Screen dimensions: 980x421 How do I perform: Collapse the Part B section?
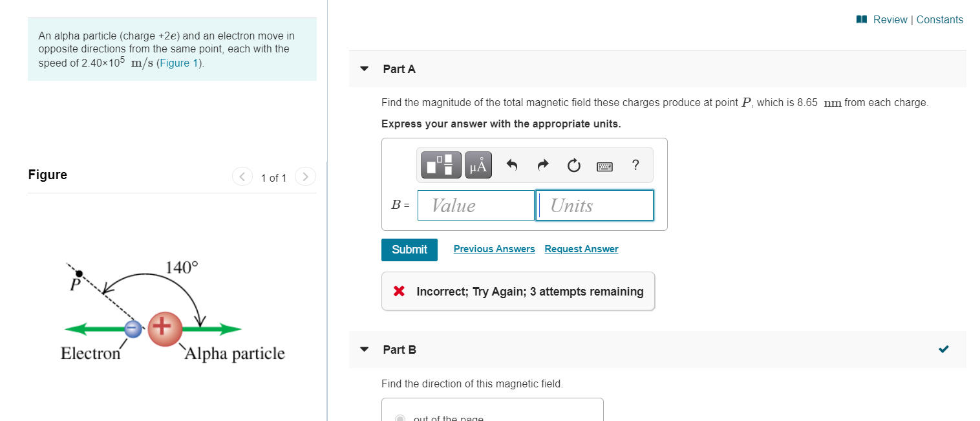pyautogui.click(x=364, y=349)
